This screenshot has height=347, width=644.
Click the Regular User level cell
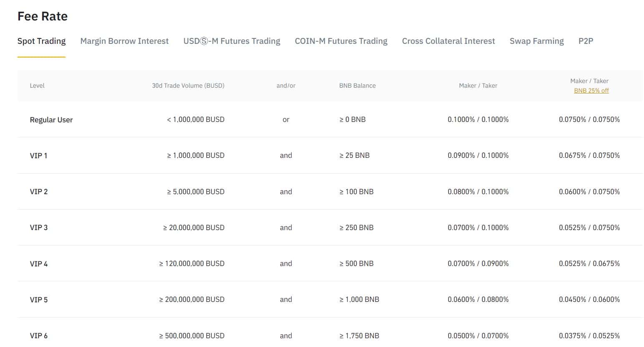tap(51, 120)
